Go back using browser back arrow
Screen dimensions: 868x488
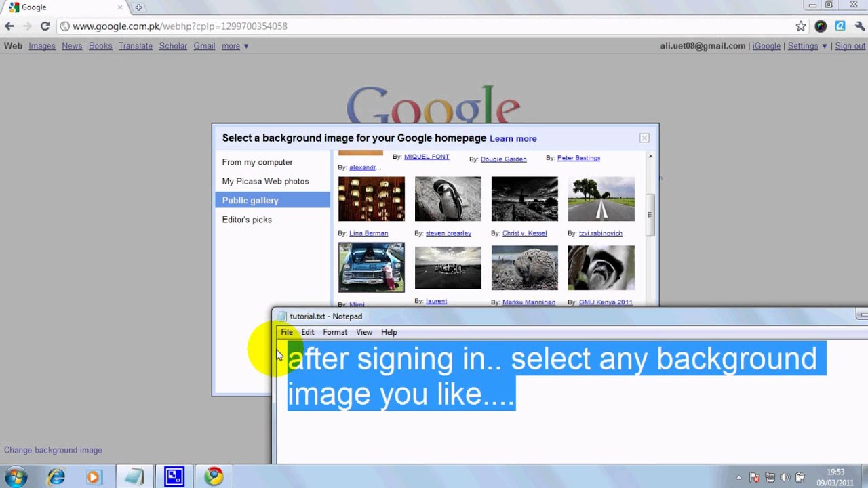click(x=9, y=26)
